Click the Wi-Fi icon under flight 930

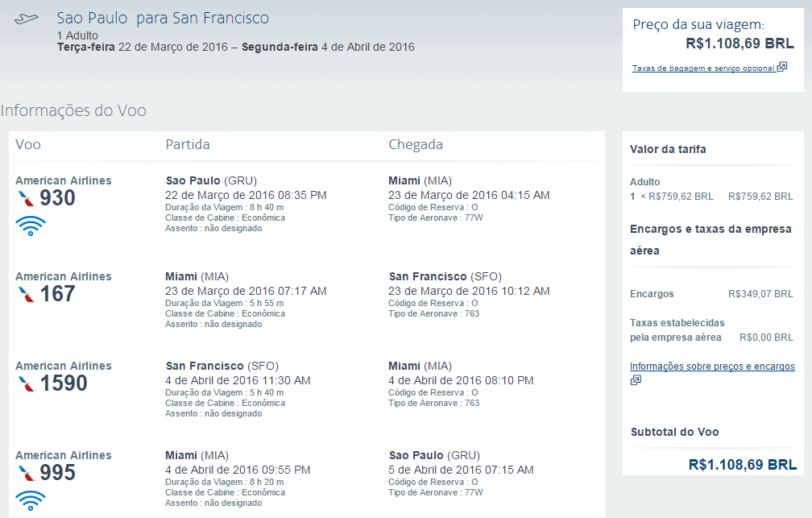point(31,226)
